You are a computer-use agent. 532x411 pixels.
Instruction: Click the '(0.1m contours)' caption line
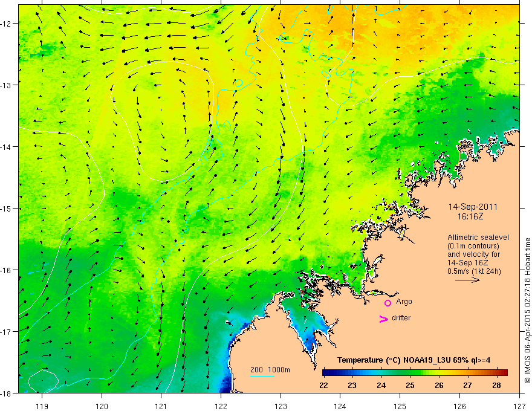pos(473,246)
